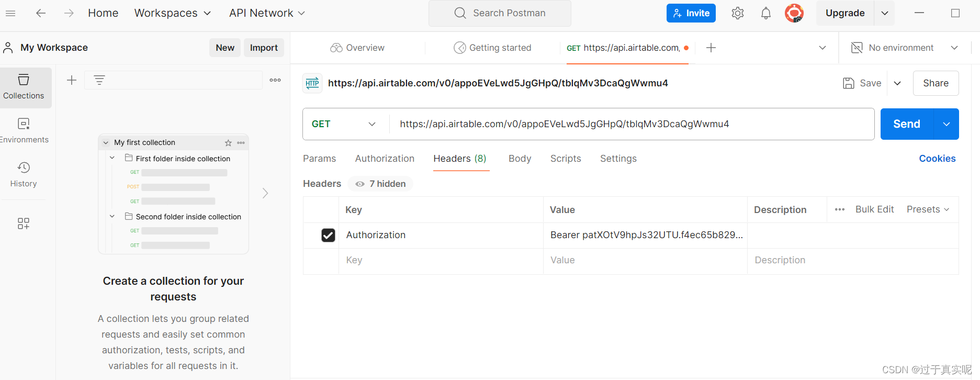Open the Getting started tab

tap(492, 48)
